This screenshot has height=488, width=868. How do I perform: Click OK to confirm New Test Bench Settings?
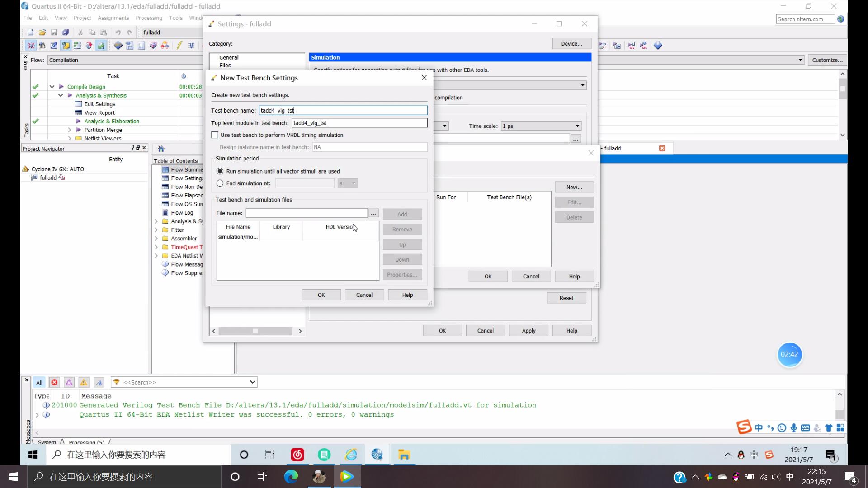coord(322,294)
